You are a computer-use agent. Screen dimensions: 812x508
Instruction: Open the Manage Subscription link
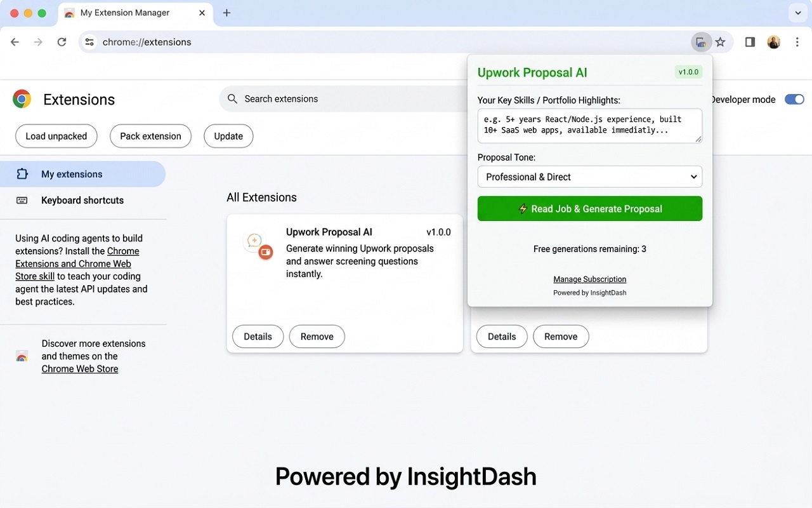click(590, 279)
